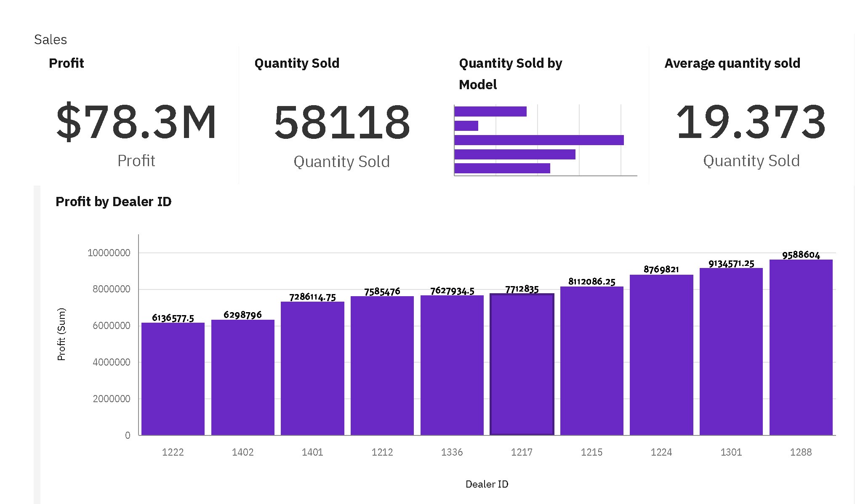Click the $78.3M Profit summary value
The height and width of the screenshot is (504, 855).
pyautogui.click(x=136, y=122)
